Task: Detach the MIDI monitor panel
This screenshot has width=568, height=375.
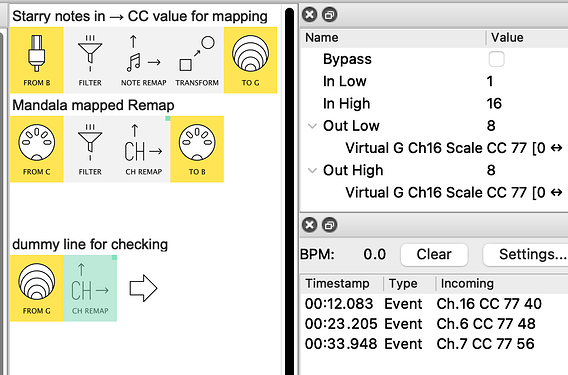Action: click(329, 225)
